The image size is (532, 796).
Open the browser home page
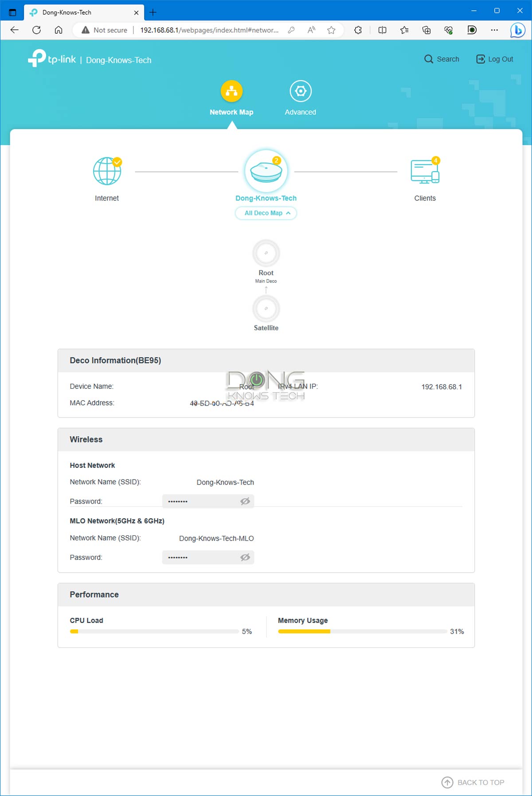click(59, 30)
